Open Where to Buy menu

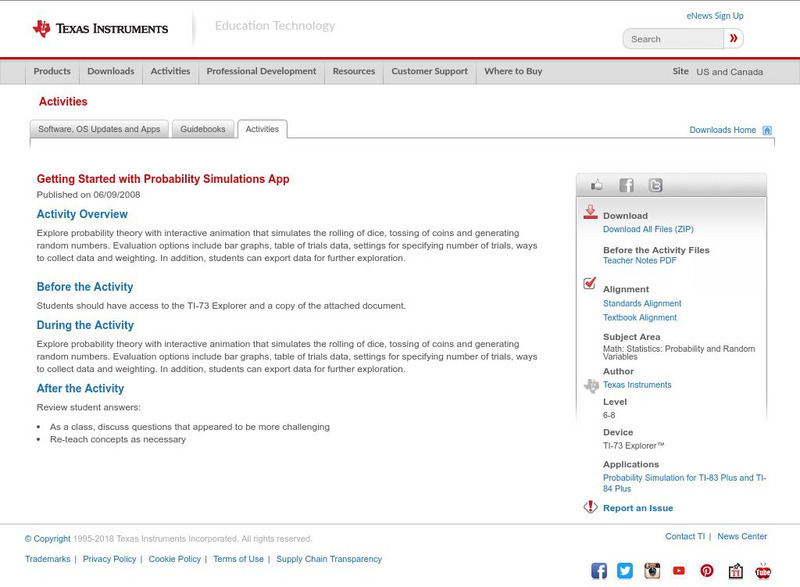tap(513, 71)
